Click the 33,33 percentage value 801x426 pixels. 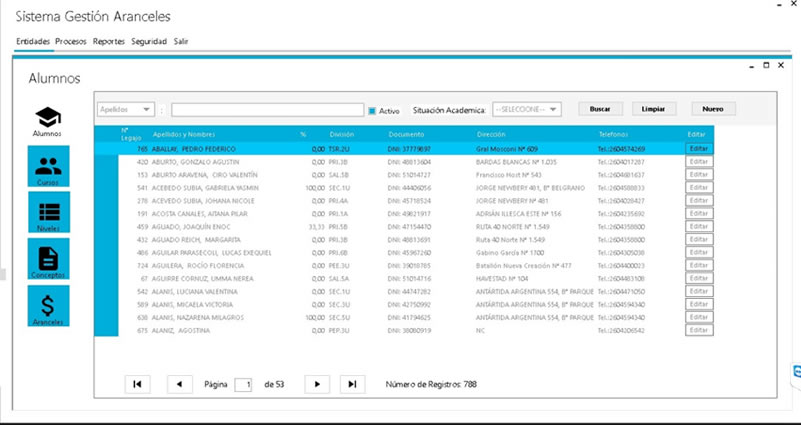pyautogui.click(x=317, y=227)
